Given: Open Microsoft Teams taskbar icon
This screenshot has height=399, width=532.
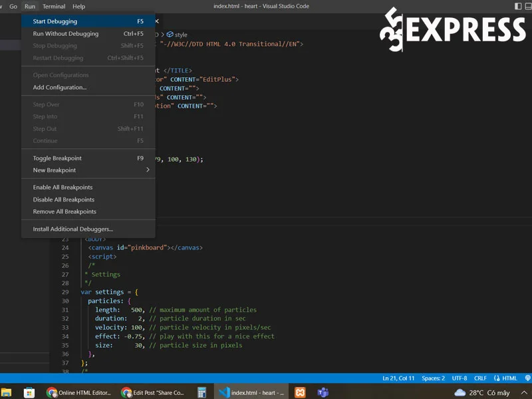Looking at the screenshot, I should pos(323,392).
